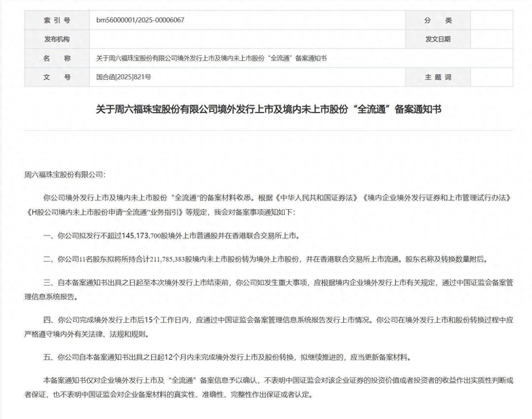Click the 分类 header cell

click(x=438, y=20)
